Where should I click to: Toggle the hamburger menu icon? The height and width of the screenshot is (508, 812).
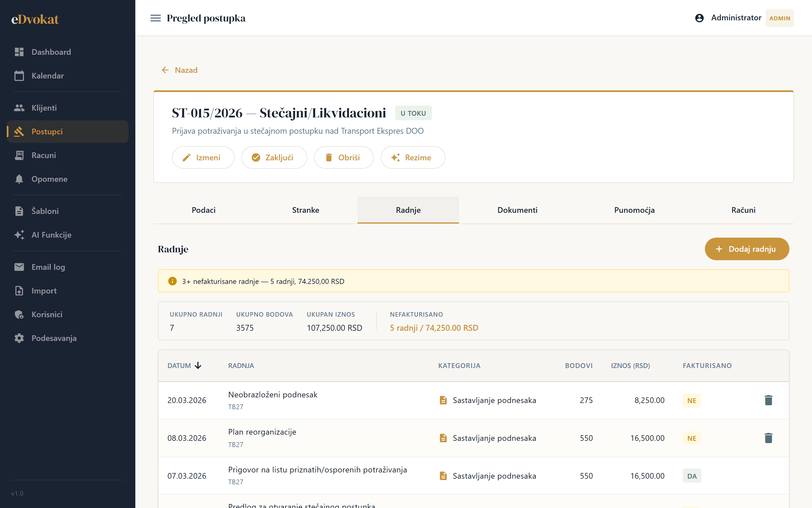[155, 18]
